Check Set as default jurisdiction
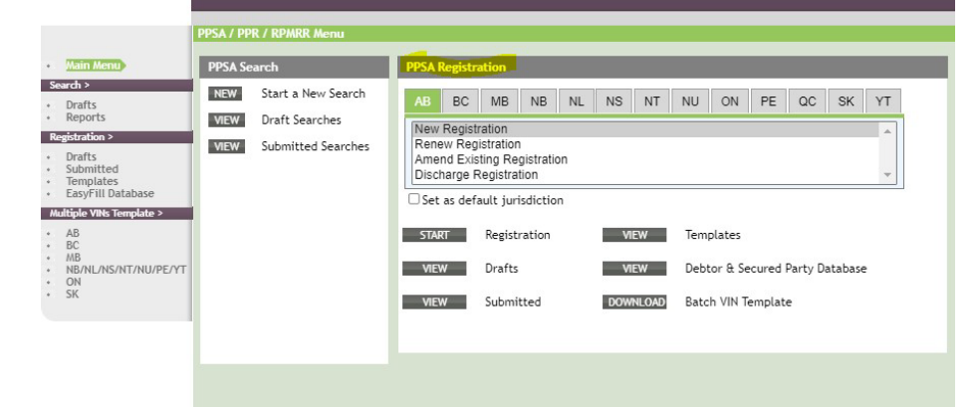 (x=413, y=199)
